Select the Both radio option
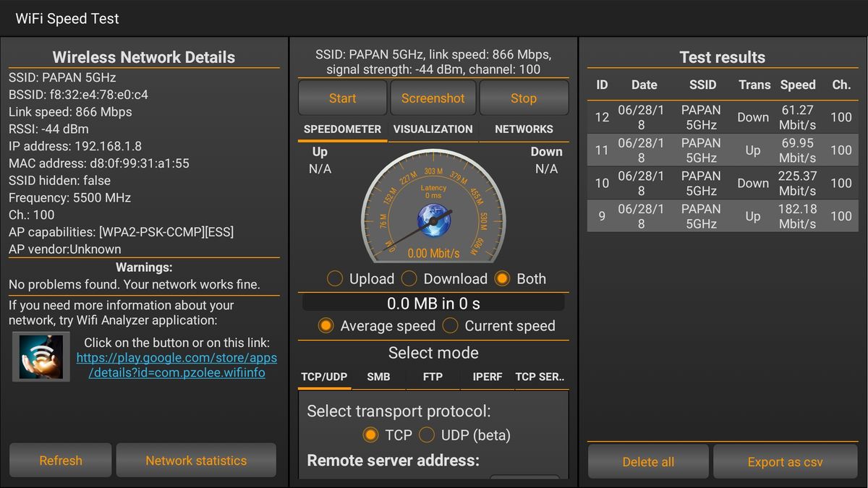Screen dimensions: 868x488 pyautogui.click(x=502, y=279)
